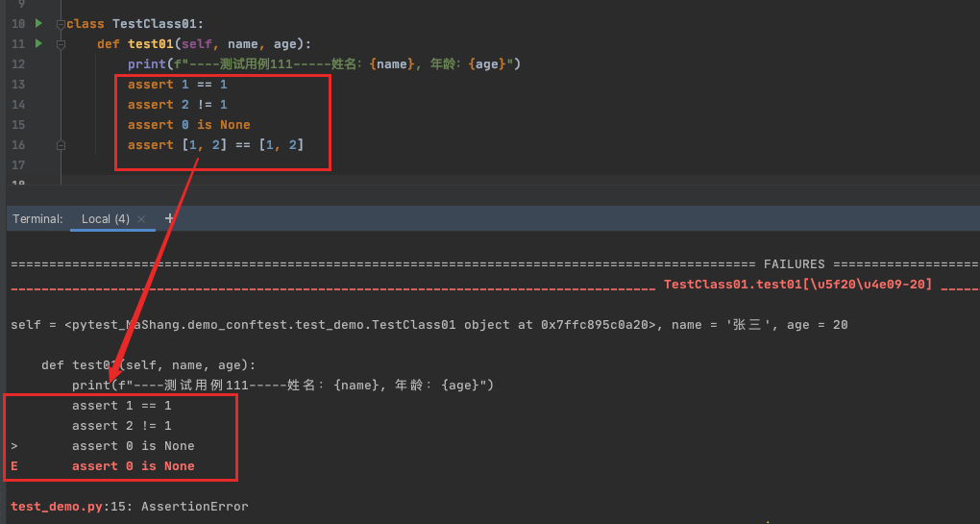Click line number 13 in the gutter
Viewport: 980px width, 524px height.
tap(18, 85)
